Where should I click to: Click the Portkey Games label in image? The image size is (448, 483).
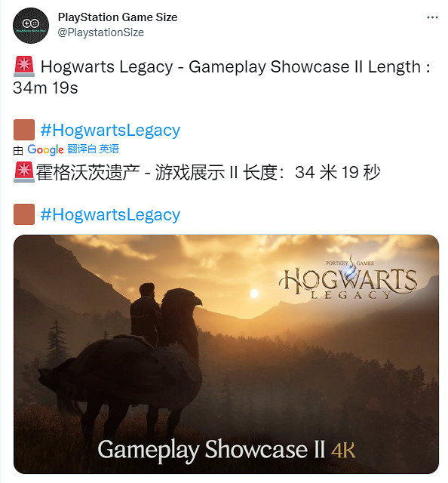tap(350, 263)
